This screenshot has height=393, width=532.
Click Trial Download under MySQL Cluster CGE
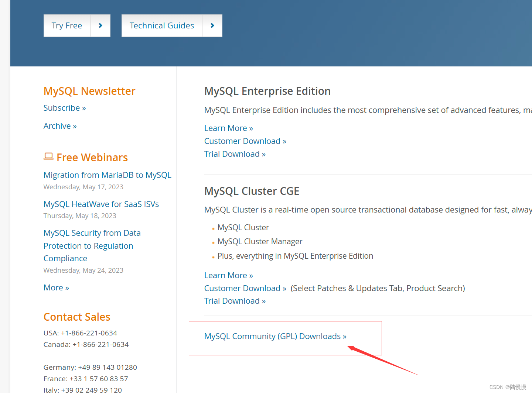(235, 301)
